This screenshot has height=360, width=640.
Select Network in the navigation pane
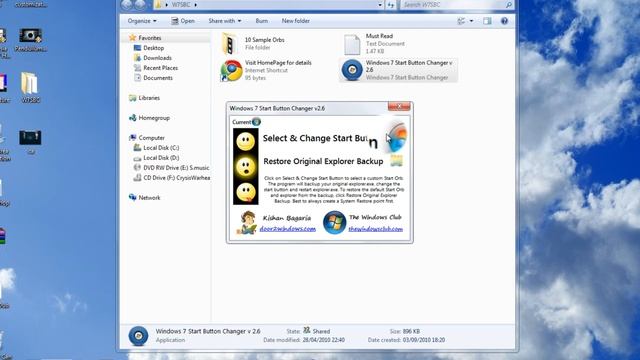[x=149, y=198]
